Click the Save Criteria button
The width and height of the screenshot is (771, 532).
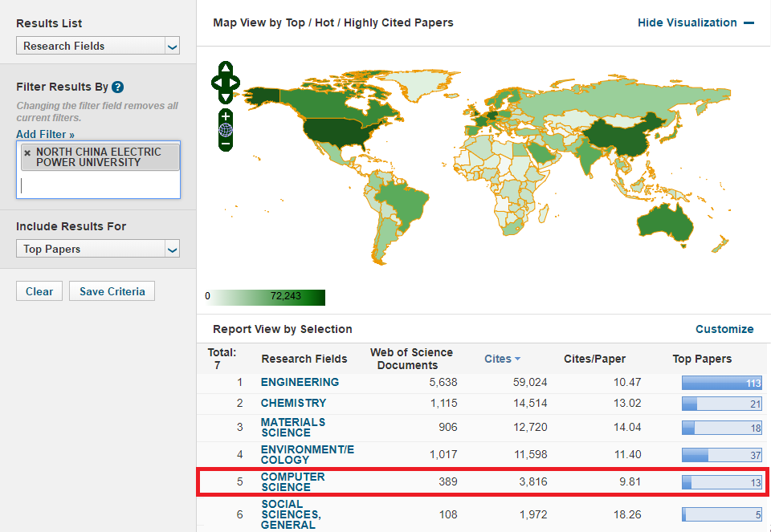[112, 291]
